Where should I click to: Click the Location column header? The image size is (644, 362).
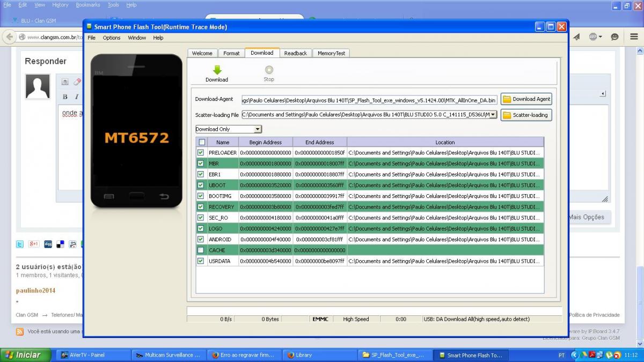[x=445, y=142]
